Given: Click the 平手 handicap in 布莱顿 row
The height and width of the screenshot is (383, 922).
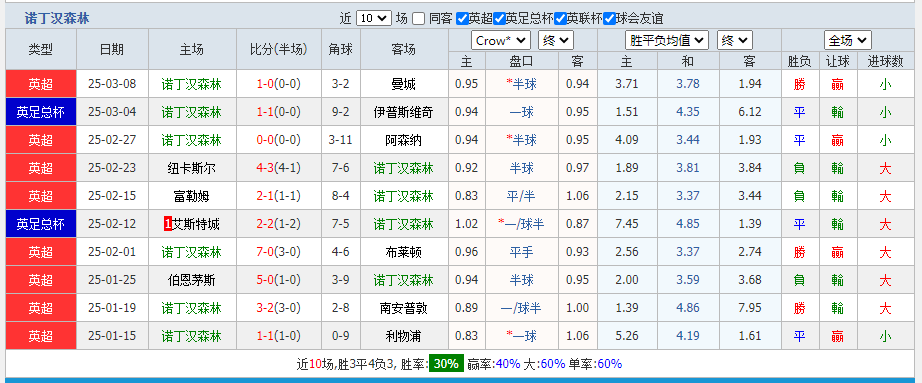Looking at the screenshot, I should (x=522, y=252).
